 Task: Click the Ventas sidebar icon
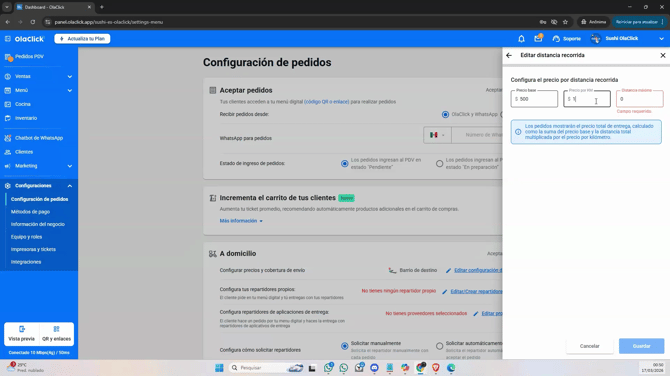tap(8, 76)
